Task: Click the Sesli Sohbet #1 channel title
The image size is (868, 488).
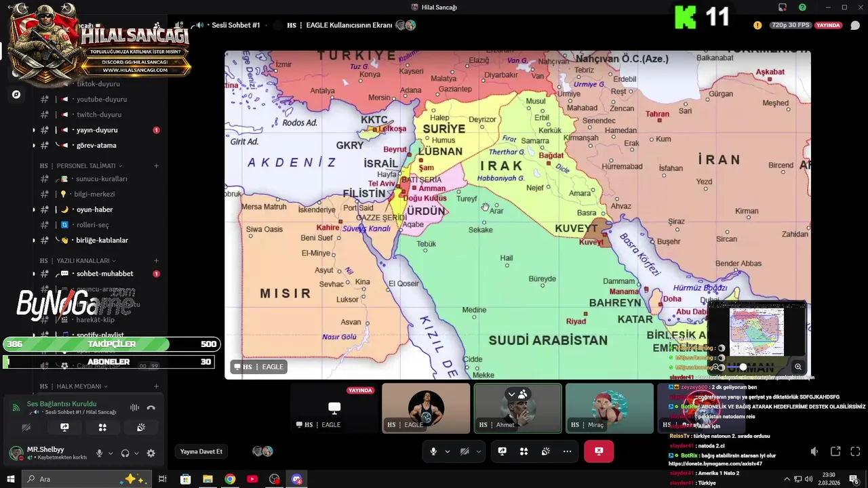Action: pos(236,25)
